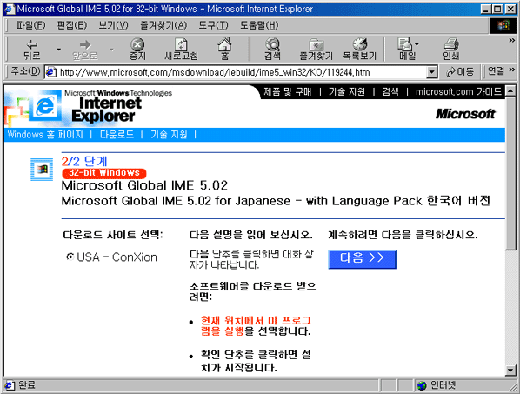Click the address bar URL field
The width and height of the screenshot is (520, 394).
coord(241,72)
